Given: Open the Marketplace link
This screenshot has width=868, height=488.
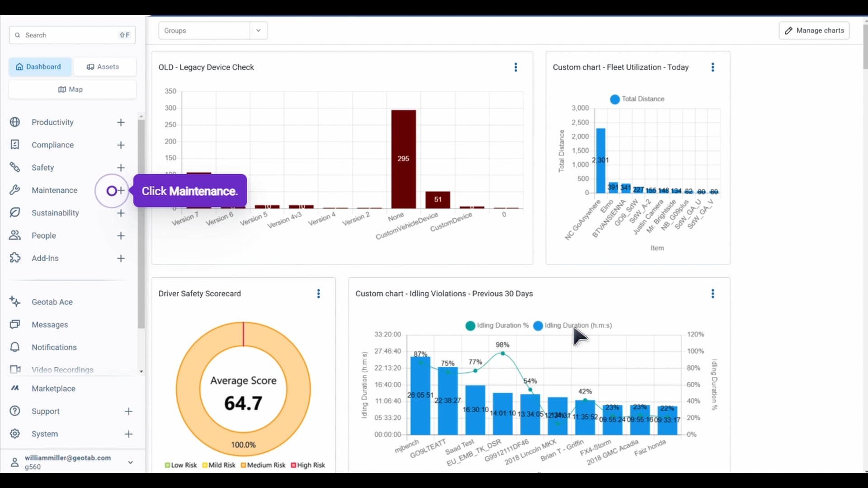Looking at the screenshot, I should point(53,389).
